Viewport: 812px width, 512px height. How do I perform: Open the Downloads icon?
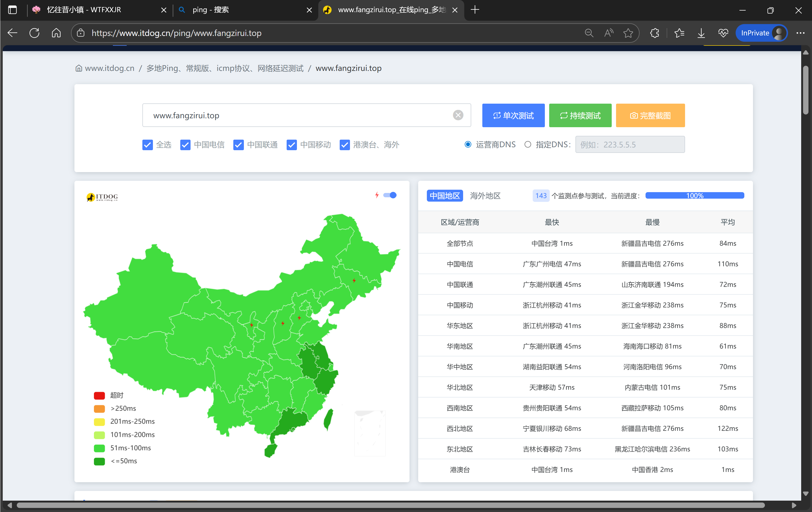point(701,33)
